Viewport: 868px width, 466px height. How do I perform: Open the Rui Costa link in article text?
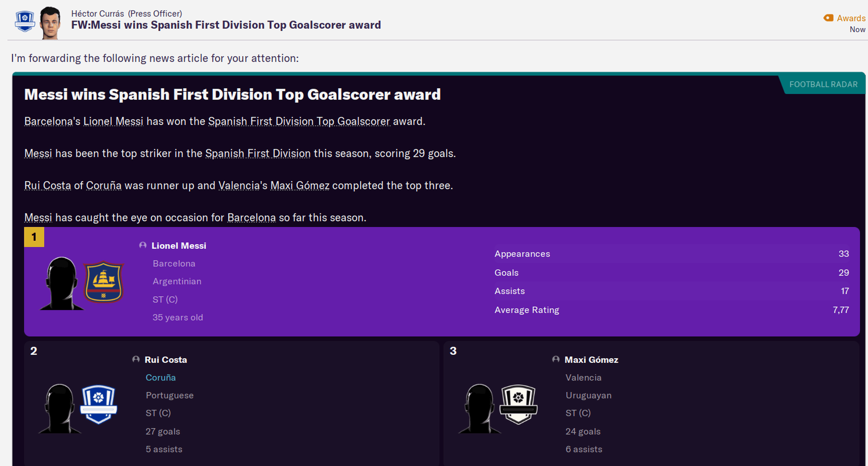(x=47, y=185)
